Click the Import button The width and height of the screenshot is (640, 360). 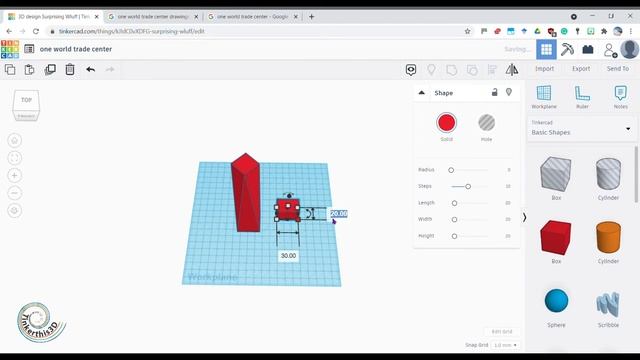coord(544,69)
